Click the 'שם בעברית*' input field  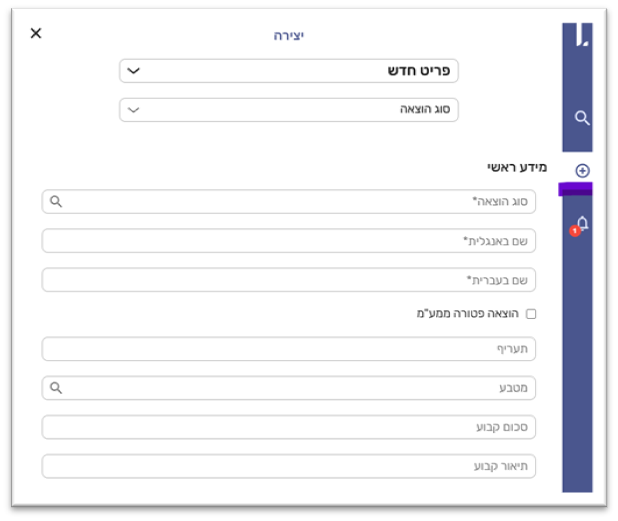(x=288, y=280)
